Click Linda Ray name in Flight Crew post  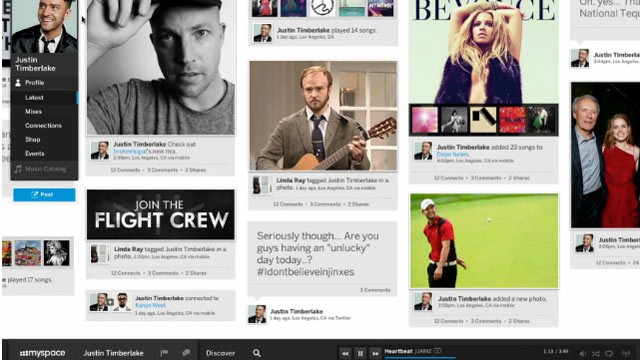pyautogui.click(x=129, y=249)
